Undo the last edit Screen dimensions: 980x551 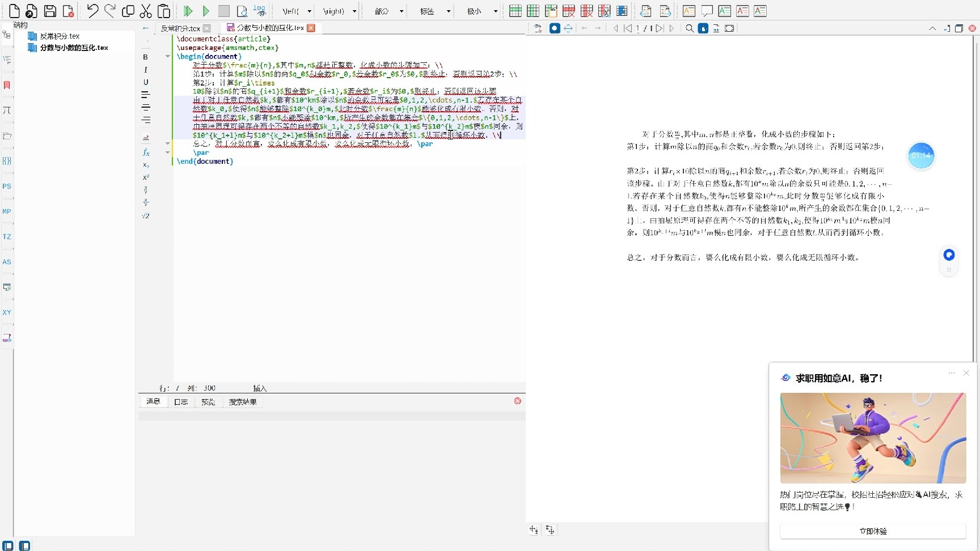click(92, 11)
